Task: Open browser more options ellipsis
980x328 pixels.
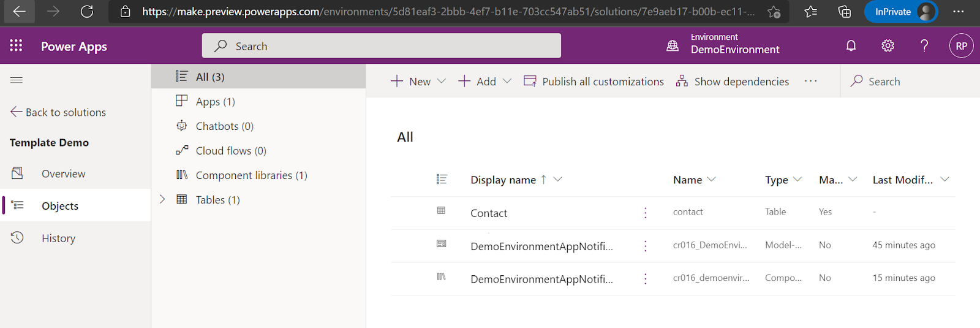Action: [x=959, y=12]
